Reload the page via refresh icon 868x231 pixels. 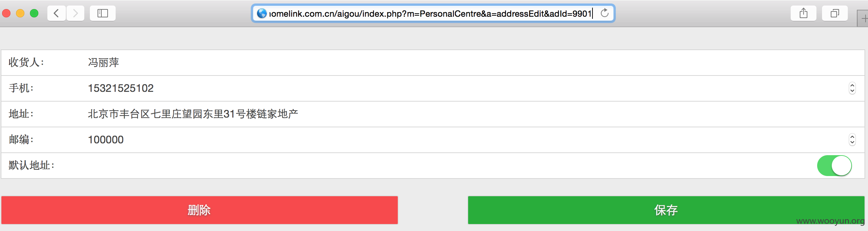(x=605, y=13)
